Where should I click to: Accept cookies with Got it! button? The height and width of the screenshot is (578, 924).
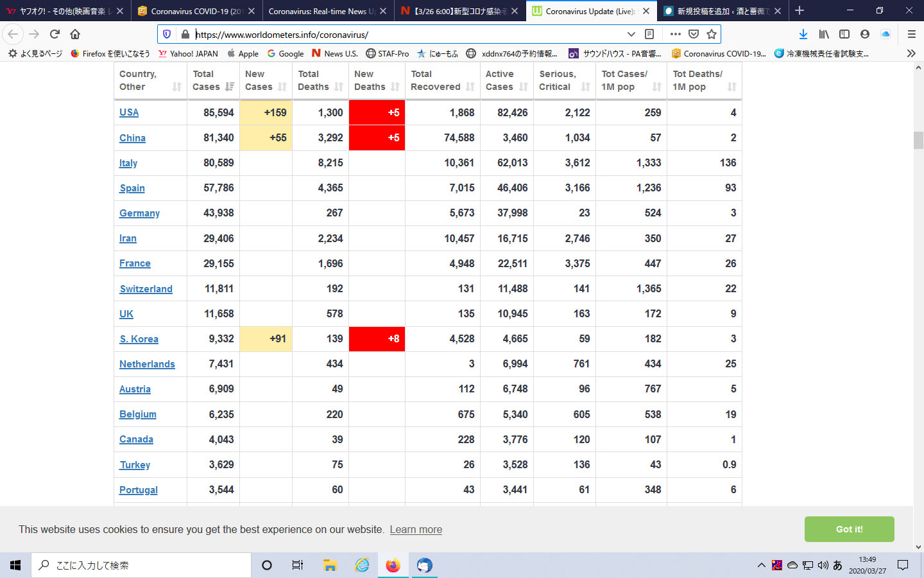[849, 529]
